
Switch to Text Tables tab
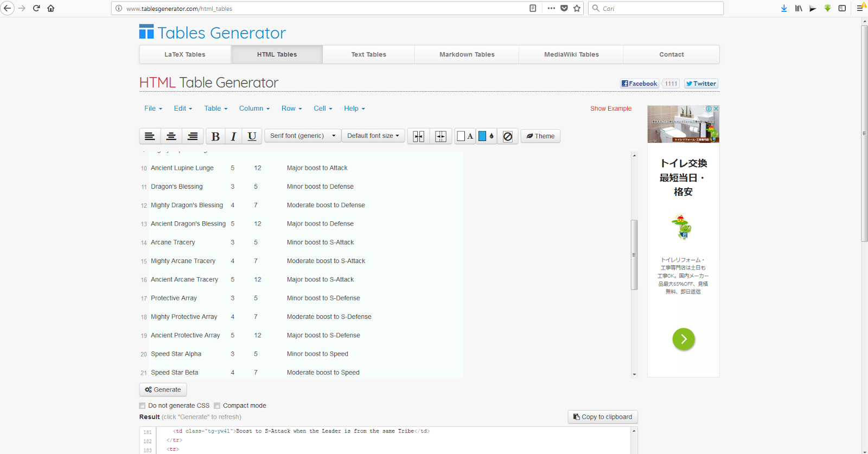point(368,54)
